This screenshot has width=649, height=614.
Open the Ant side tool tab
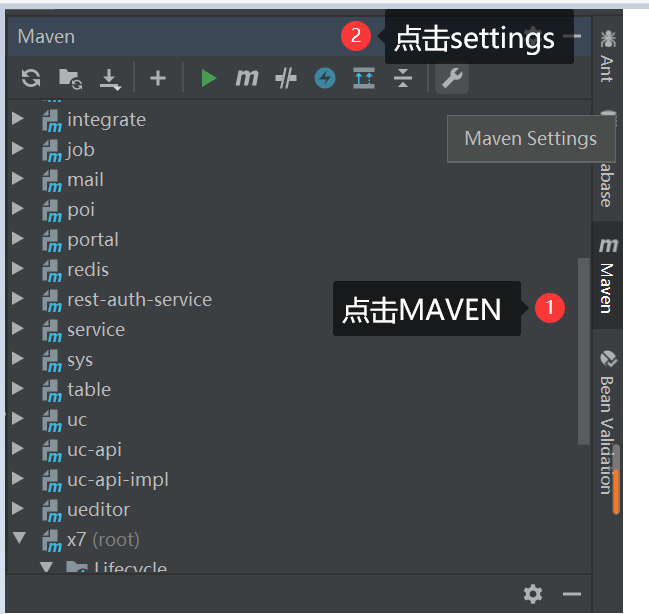607,56
